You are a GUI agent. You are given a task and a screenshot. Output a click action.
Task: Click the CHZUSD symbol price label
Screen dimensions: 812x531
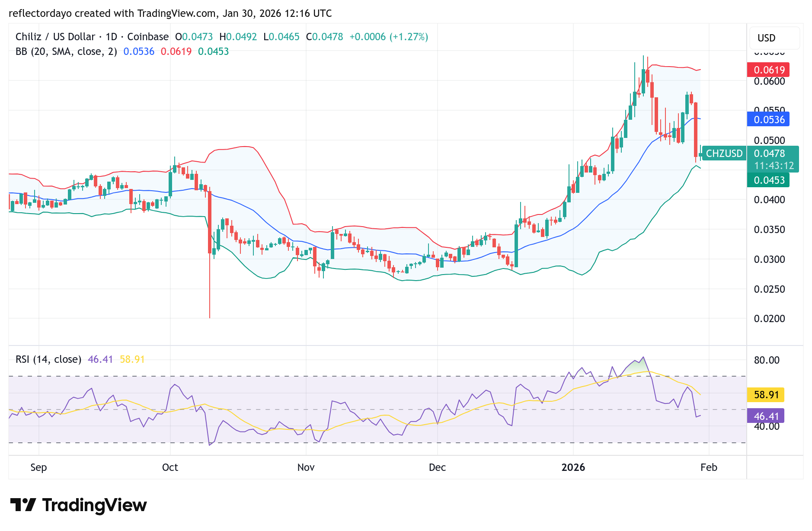[724, 153]
